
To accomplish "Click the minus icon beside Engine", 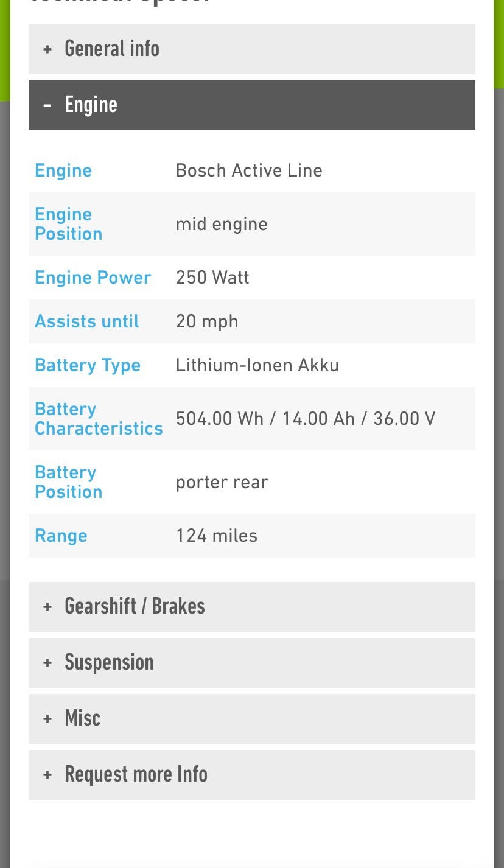I will coord(47,105).
